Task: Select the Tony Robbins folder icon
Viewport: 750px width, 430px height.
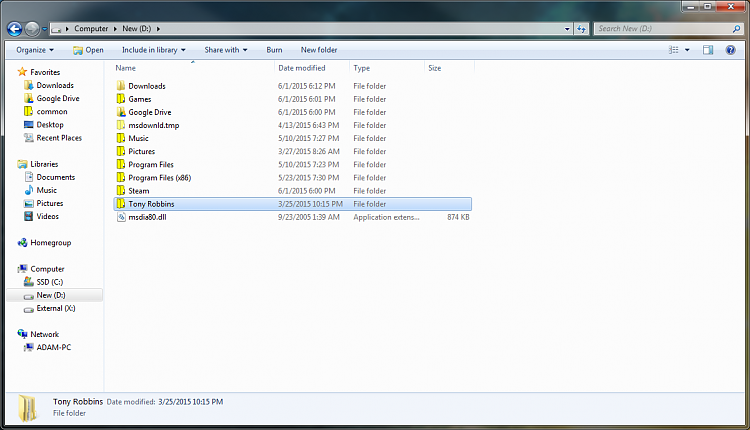Action: [x=121, y=204]
